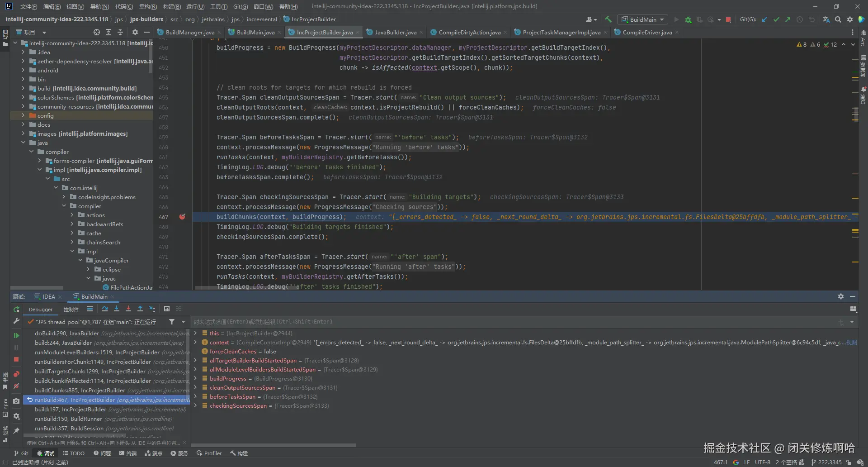Screen dimensions: 868x467
Task: Toggle pin tab in debug sidebar
Action: tap(16, 430)
